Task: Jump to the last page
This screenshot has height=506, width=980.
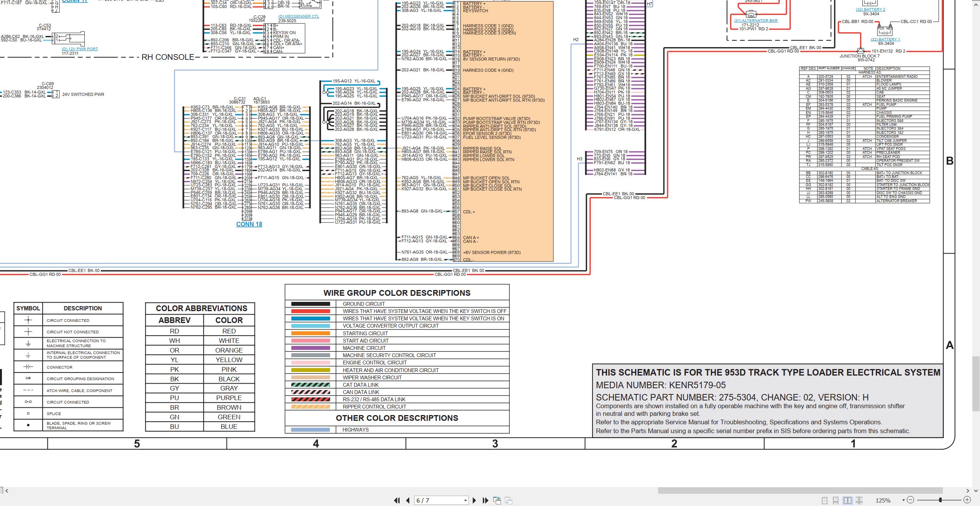Action: pyautogui.click(x=486, y=500)
